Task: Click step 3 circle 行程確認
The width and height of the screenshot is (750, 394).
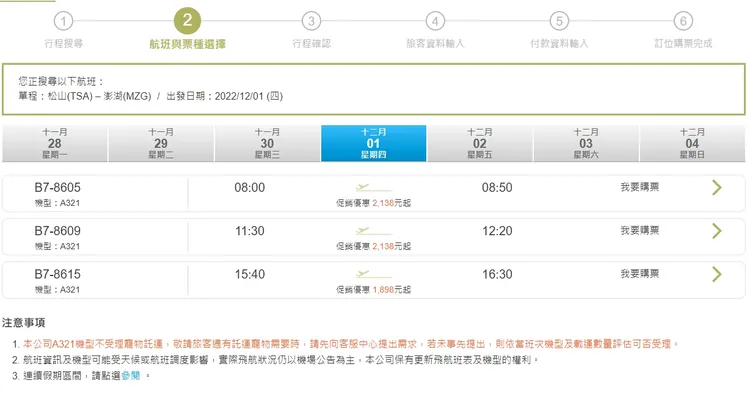Action: 311,21
